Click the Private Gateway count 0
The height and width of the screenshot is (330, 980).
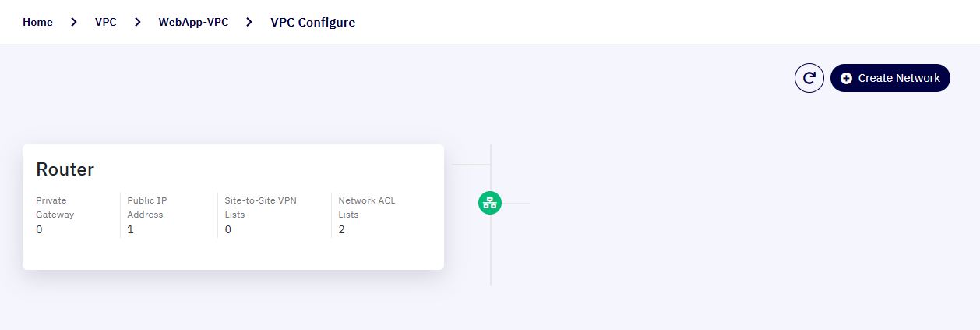pyautogui.click(x=39, y=229)
